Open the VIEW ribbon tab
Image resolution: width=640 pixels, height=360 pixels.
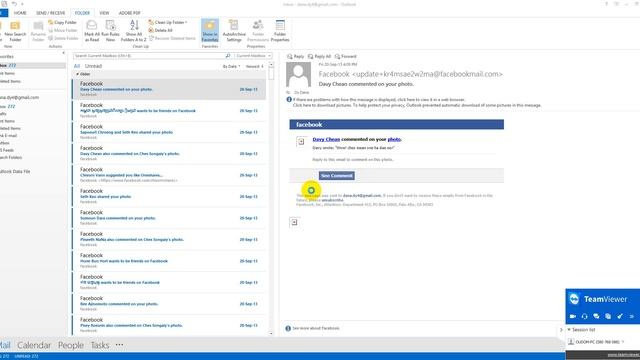(104, 13)
